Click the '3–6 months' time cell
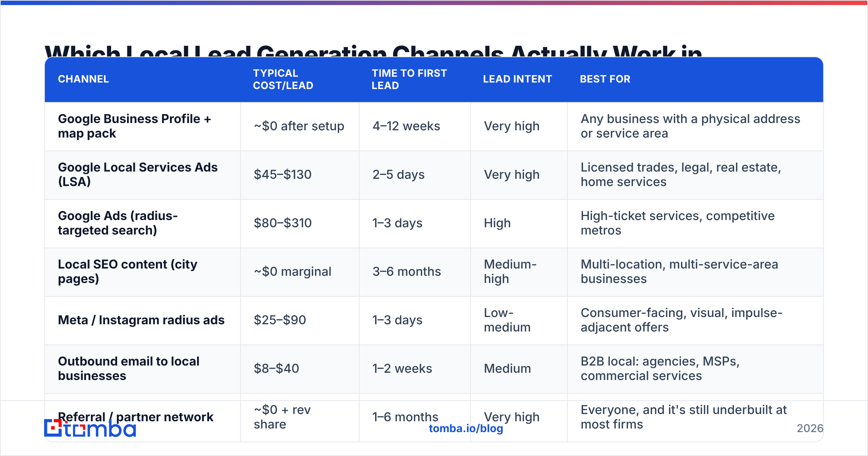This screenshot has height=456, width=868. (407, 271)
